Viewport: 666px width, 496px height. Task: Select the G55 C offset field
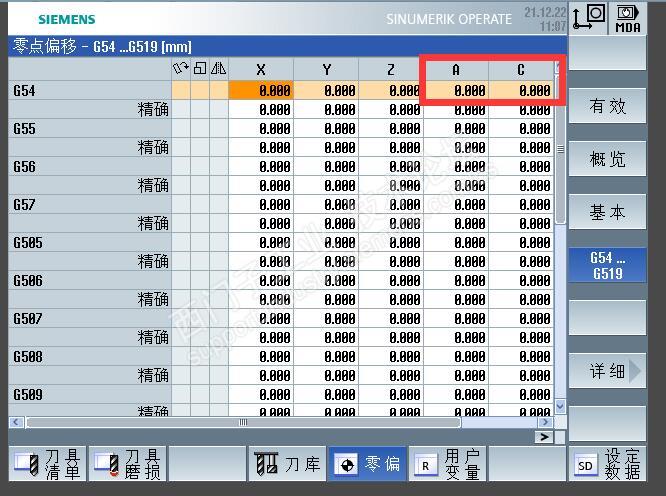point(521,128)
